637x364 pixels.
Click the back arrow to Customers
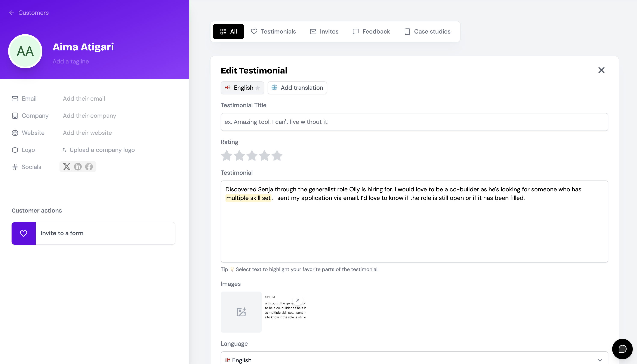(x=12, y=13)
